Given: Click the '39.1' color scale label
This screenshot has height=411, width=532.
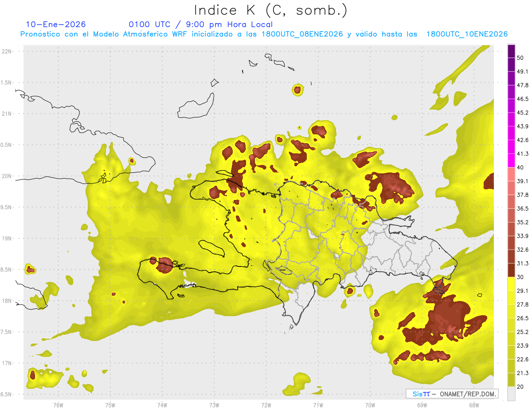Looking at the screenshot, I should click(522, 181).
